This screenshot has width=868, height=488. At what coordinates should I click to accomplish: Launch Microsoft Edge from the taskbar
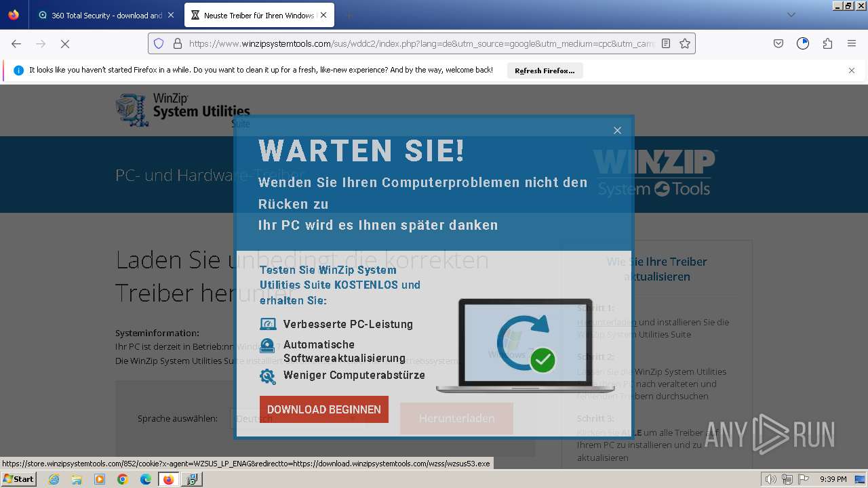point(146,479)
